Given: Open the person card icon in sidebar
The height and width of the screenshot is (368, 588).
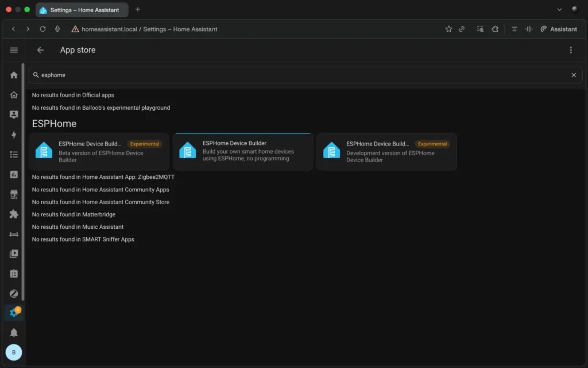Looking at the screenshot, I should [14, 114].
